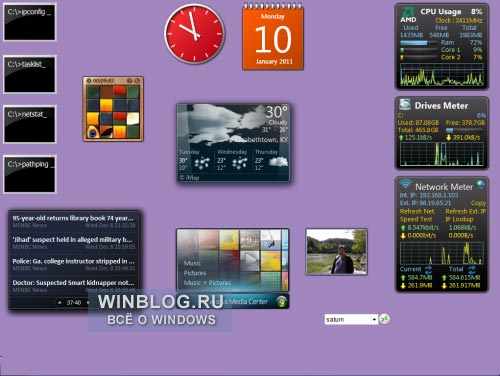Launch the pathping command gadget
This screenshot has height=376, width=500.
30,174
